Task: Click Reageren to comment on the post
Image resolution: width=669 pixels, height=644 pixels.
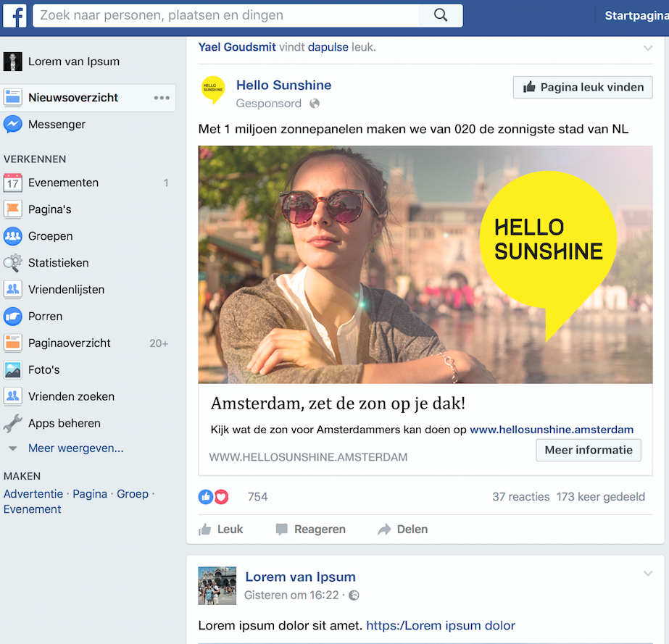Action: [x=311, y=530]
